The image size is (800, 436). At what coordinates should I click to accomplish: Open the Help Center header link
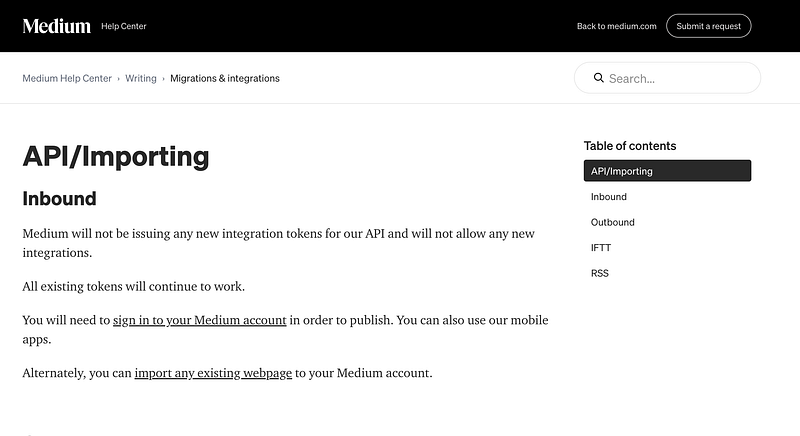coord(123,26)
